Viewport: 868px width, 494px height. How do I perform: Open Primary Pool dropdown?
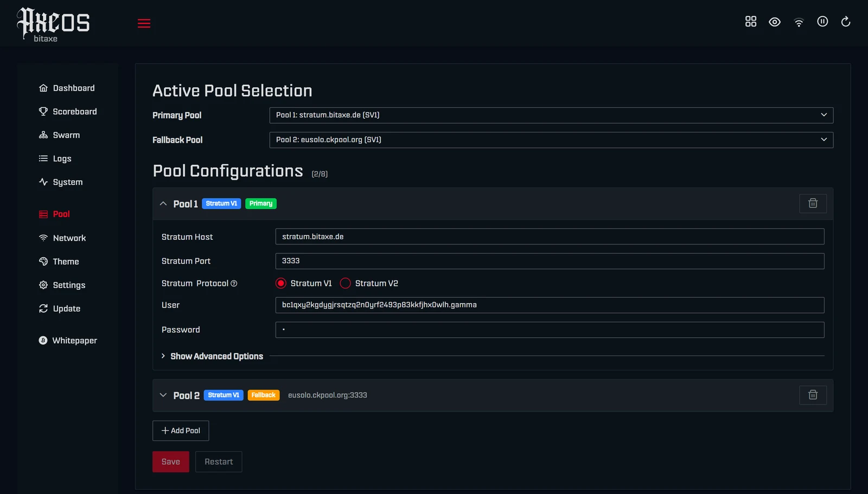pyautogui.click(x=551, y=115)
